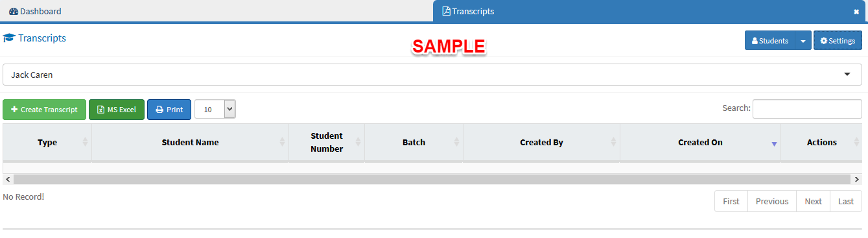
Task: Open the page size 10 dropdown
Action: [215, 110]
